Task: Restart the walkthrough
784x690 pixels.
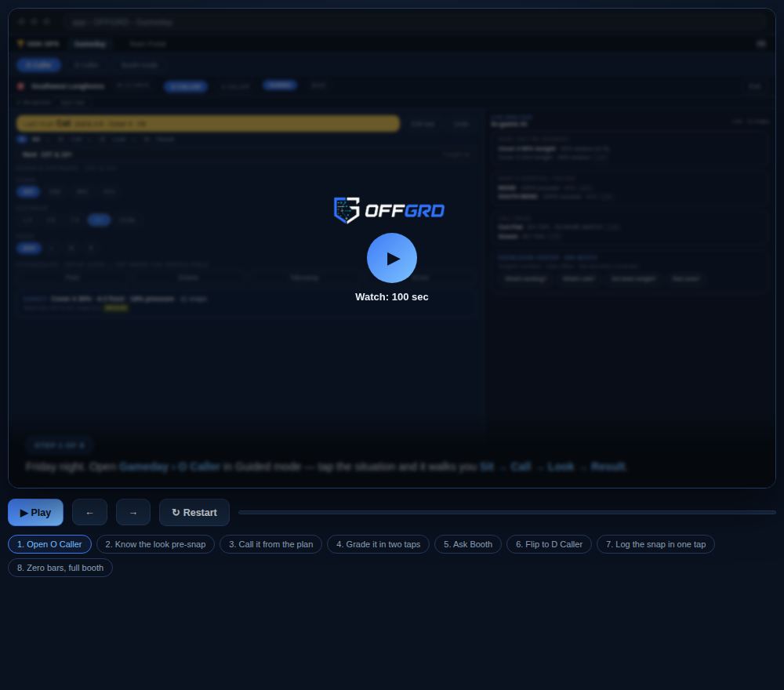Action: tap(194, 513)
